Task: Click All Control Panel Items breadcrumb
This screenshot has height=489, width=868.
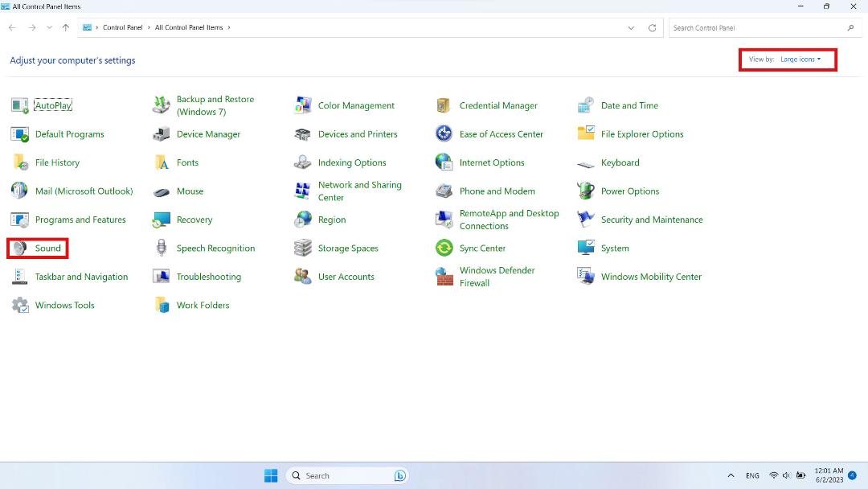Action: click(189, 27)
